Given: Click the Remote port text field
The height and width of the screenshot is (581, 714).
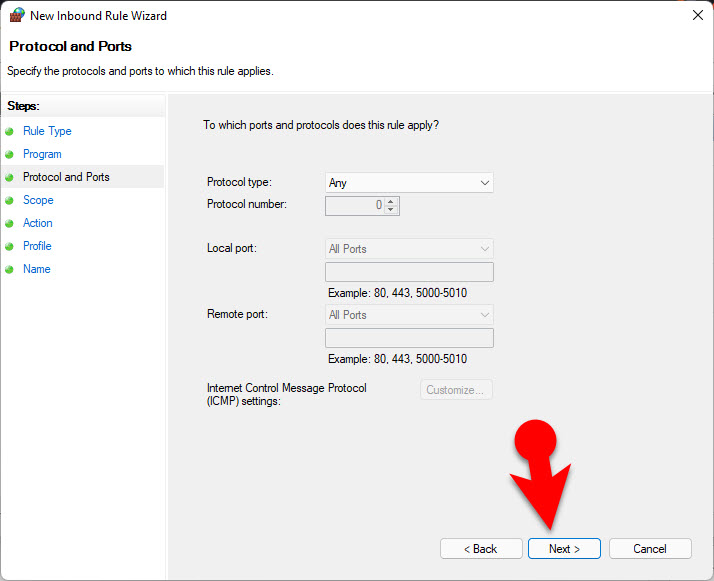Looking at the screenshot, I should (409, 338).
